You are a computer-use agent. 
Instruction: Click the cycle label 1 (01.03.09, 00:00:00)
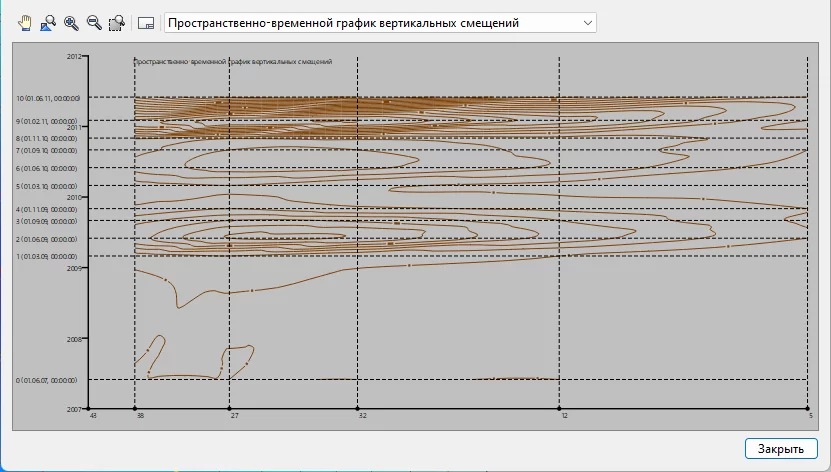click(x=47, y=256)
